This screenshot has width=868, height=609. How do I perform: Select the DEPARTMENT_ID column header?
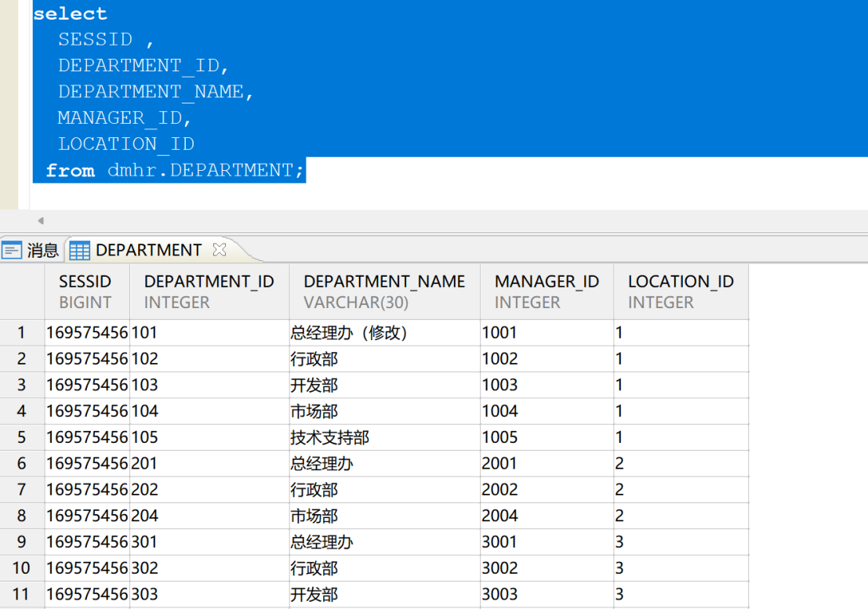click(x=209, y=292)
